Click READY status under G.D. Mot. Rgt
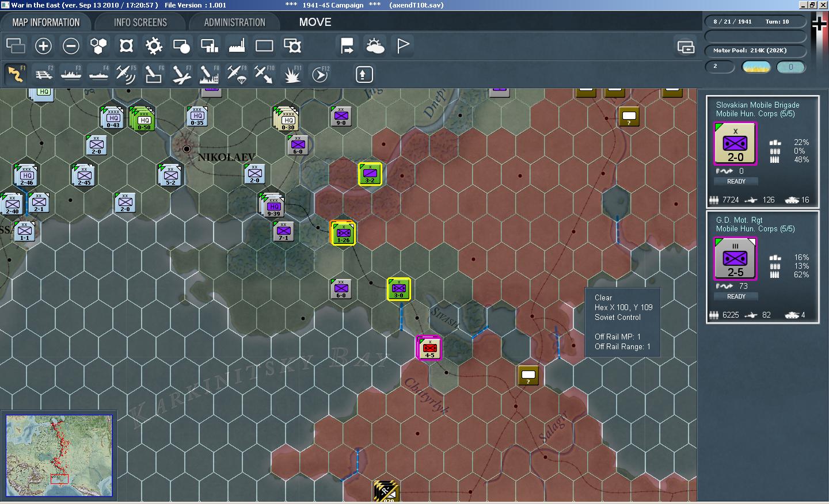The image size is (829, 504). 736,296
